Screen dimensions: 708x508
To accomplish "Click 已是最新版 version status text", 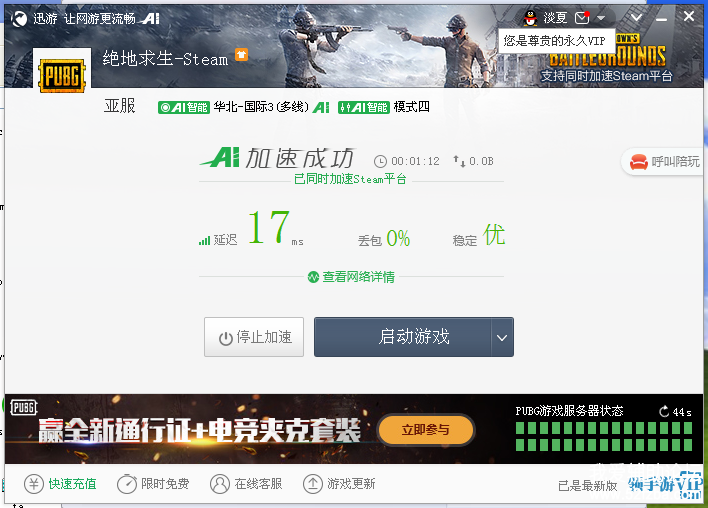I will (x=587, y=486).
